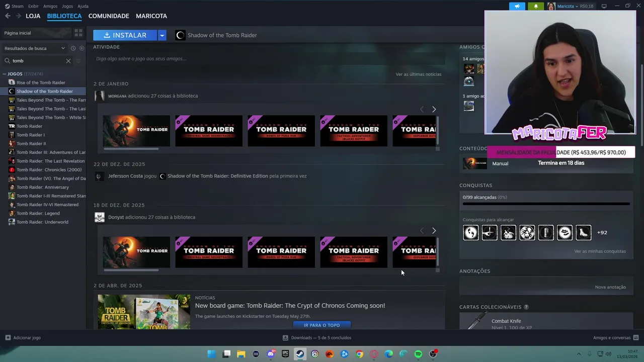
Task: Open Google Chrome from the taskbar
Action: pyautogui.click(x=359, y=354)
